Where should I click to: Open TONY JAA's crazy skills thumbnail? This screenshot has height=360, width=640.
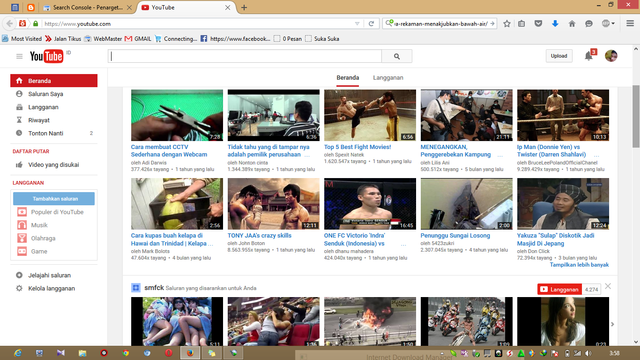click(273, 204)
